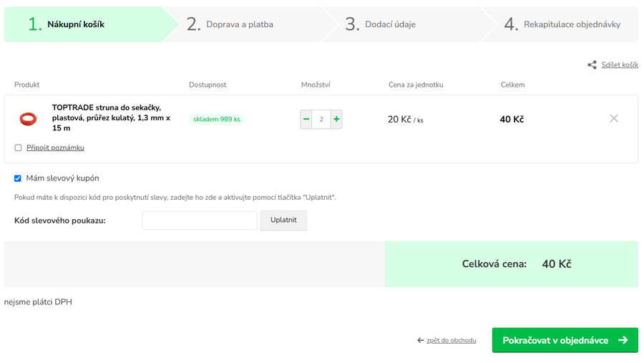
Task: Click the red trimmer line product thumbnail
Action: (28, 119)
